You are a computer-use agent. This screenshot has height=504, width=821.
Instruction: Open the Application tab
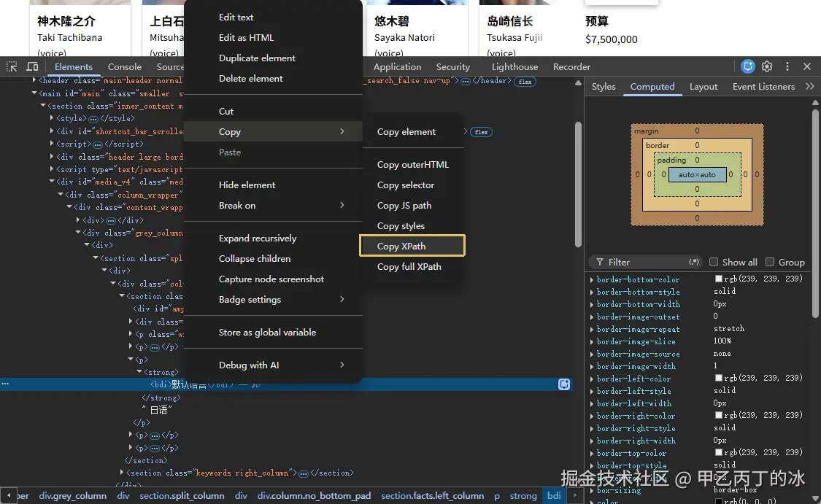[397, 66]
